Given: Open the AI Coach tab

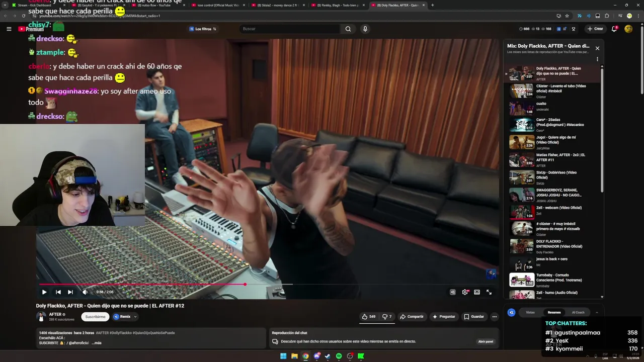Looking at the screenshot, I should [578, 312].
